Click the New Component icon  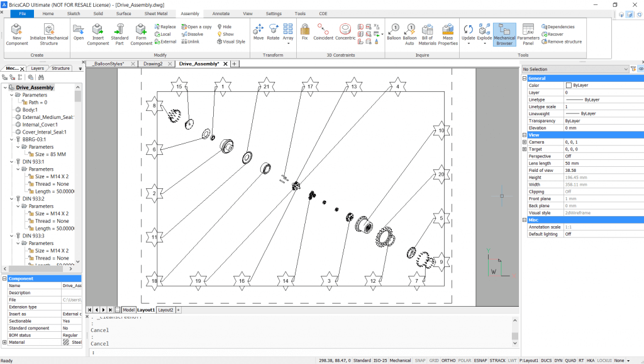(x=17, y=34)
